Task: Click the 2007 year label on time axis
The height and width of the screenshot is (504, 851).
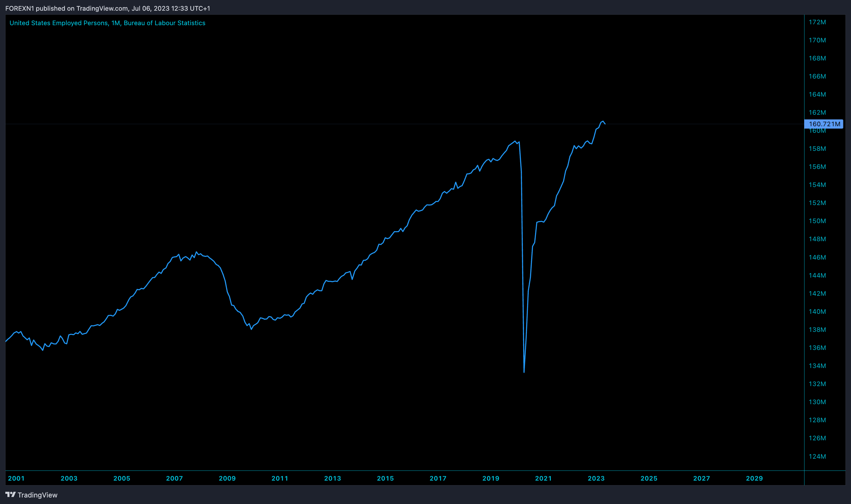Action: point(174,478)
